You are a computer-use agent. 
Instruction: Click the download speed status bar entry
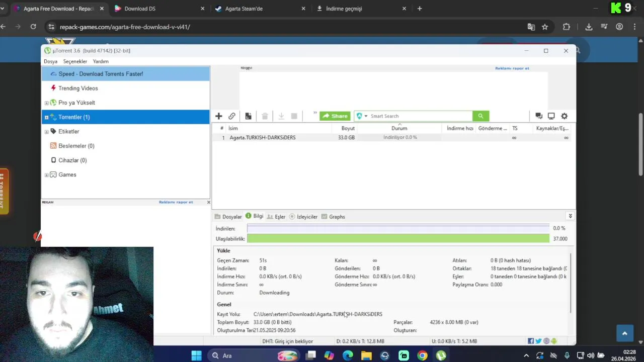coord(360,341)
